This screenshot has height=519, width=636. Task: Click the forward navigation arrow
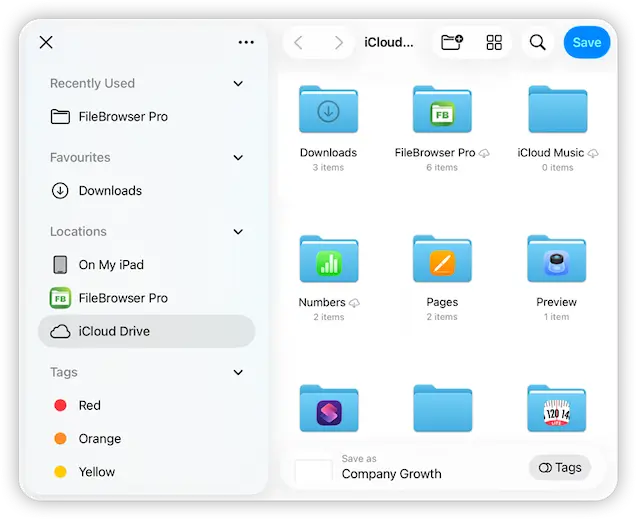[339, 42]
